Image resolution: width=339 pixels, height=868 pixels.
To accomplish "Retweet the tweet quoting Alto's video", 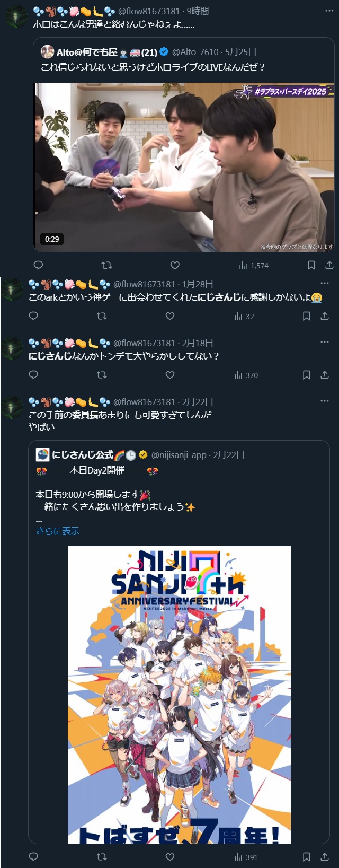I will pyautogui.click(x=106, y=265).
